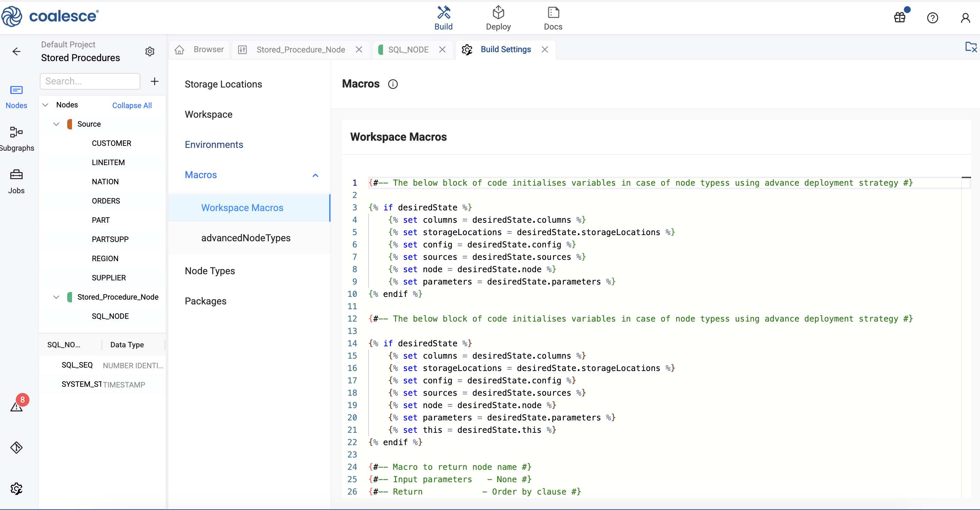Select the CUSTOMER source node

[111, 143]
